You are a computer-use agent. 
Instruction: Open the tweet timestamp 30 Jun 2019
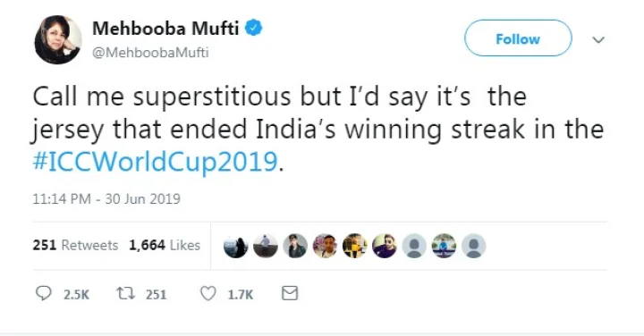click(106, 199)
